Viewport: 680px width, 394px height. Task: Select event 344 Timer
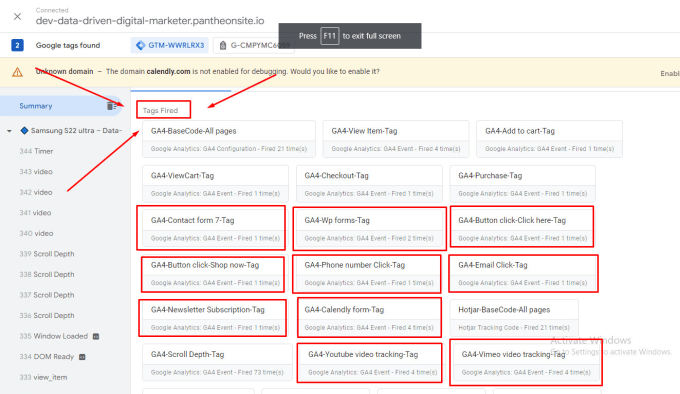tap(36, 151)
